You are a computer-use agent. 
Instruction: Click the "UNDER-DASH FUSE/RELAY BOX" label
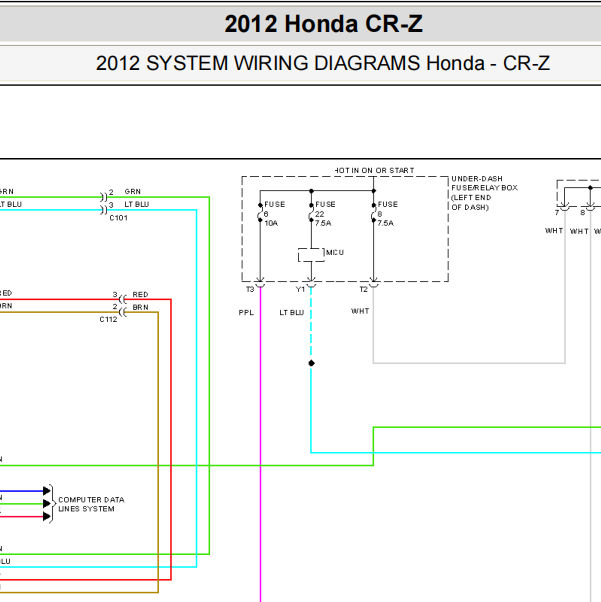(484, 184)
